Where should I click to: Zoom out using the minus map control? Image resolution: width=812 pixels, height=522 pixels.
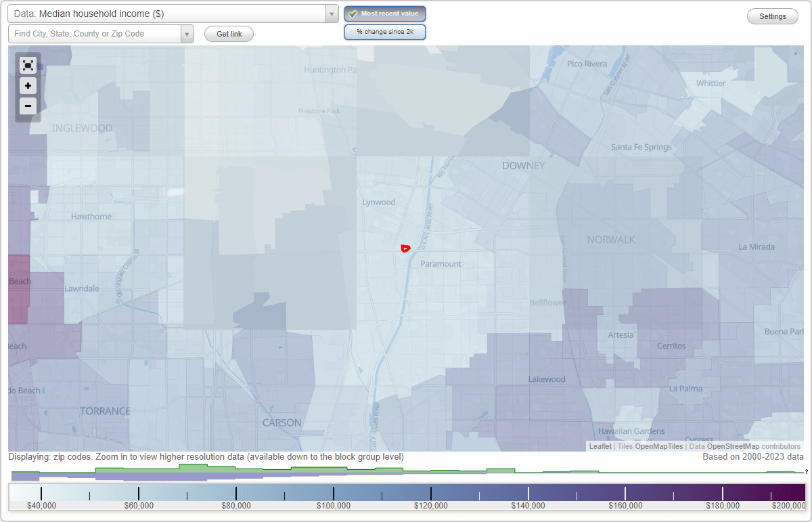[x=28, y=106]
